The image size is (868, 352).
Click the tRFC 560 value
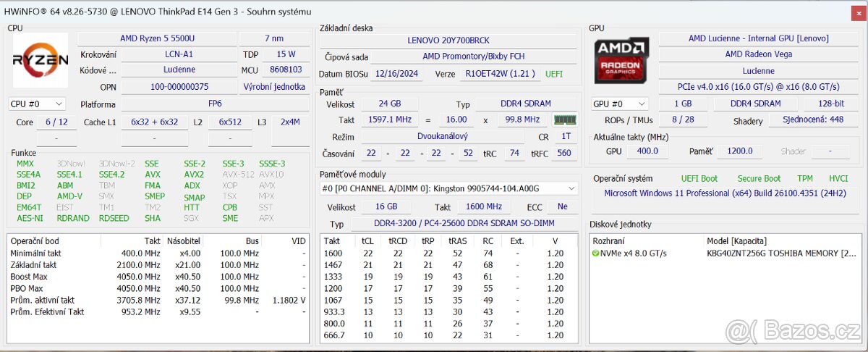point(564,153)
